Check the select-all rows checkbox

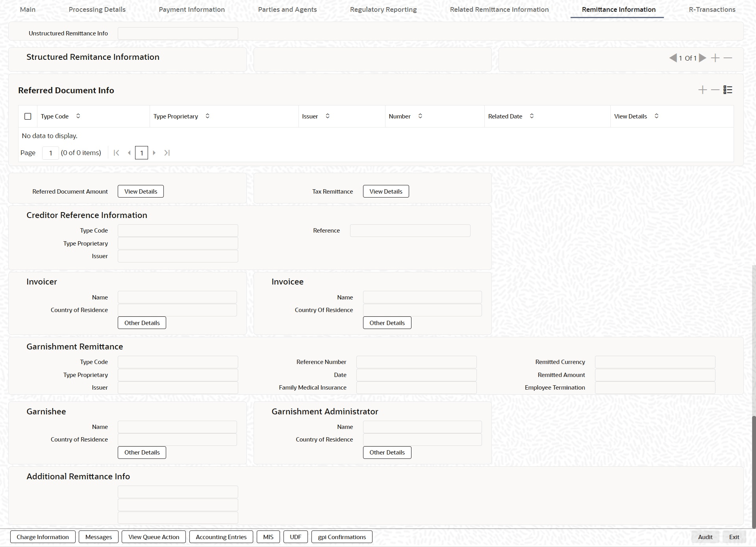point(28,116)
